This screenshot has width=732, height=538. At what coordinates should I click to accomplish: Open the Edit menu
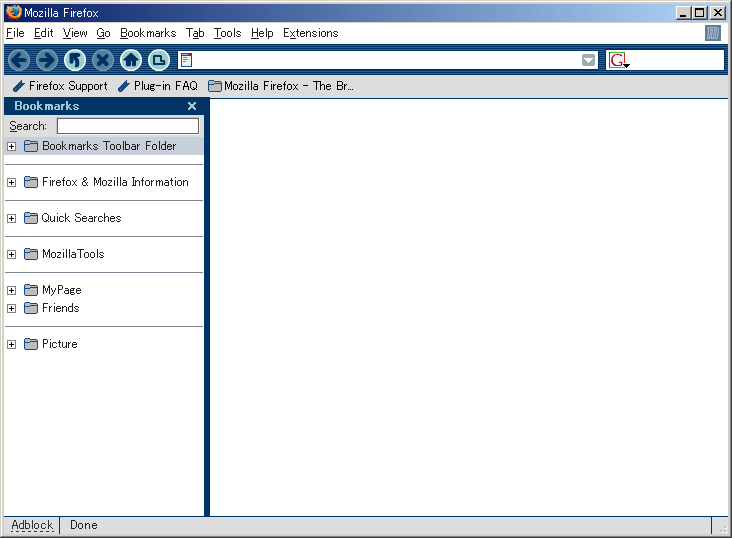pos(43,33)
